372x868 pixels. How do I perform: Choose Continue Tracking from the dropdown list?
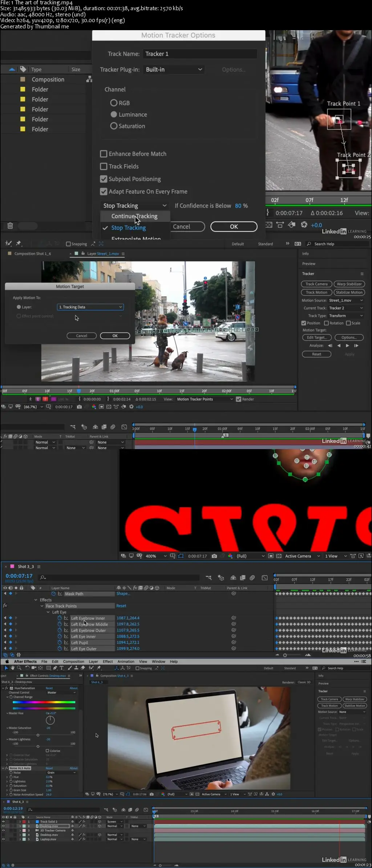(x=134, y=216)
